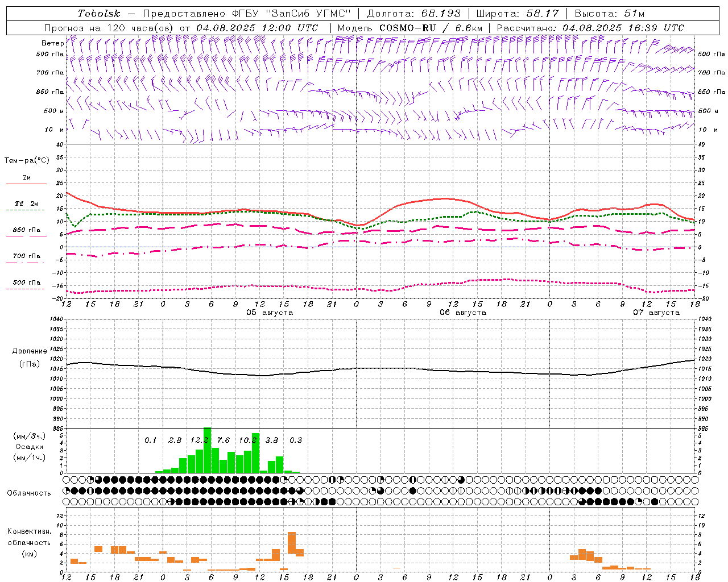Click the '500 м' wind level label on left

click(55, 111)
